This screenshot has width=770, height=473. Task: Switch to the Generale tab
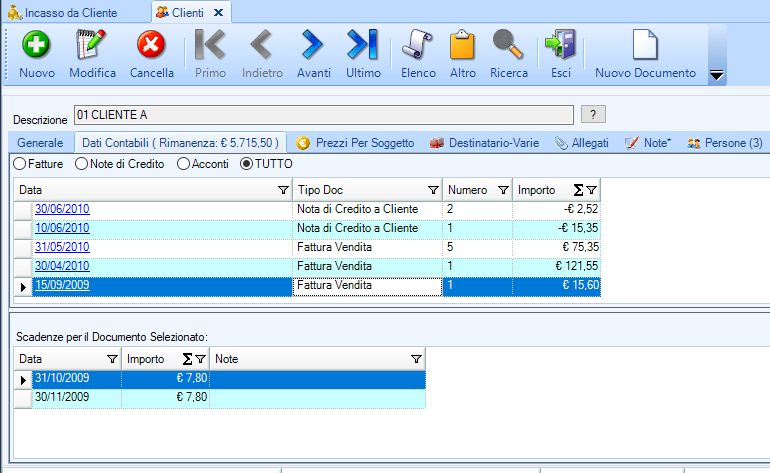[40, 143]
